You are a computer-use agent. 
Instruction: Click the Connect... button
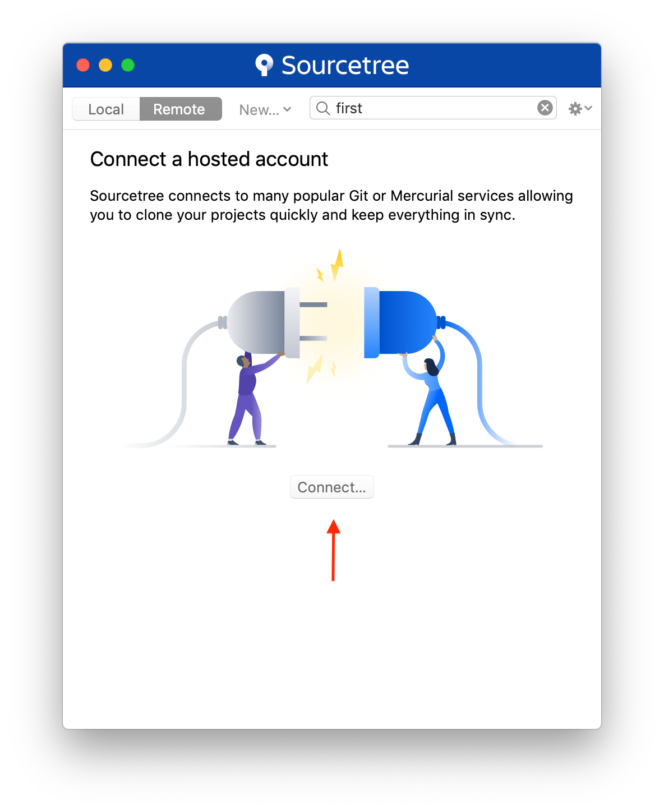(x=331, y=487)
